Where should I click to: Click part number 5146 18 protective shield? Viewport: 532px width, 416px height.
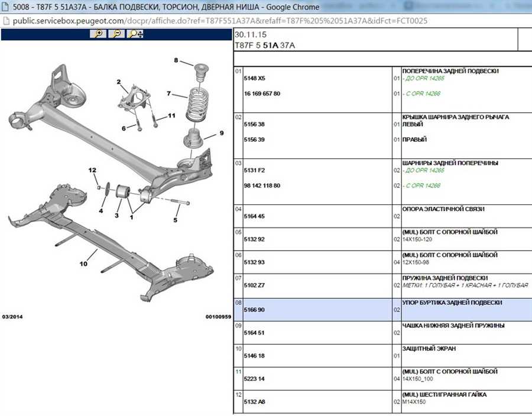(x=254, y=356)
